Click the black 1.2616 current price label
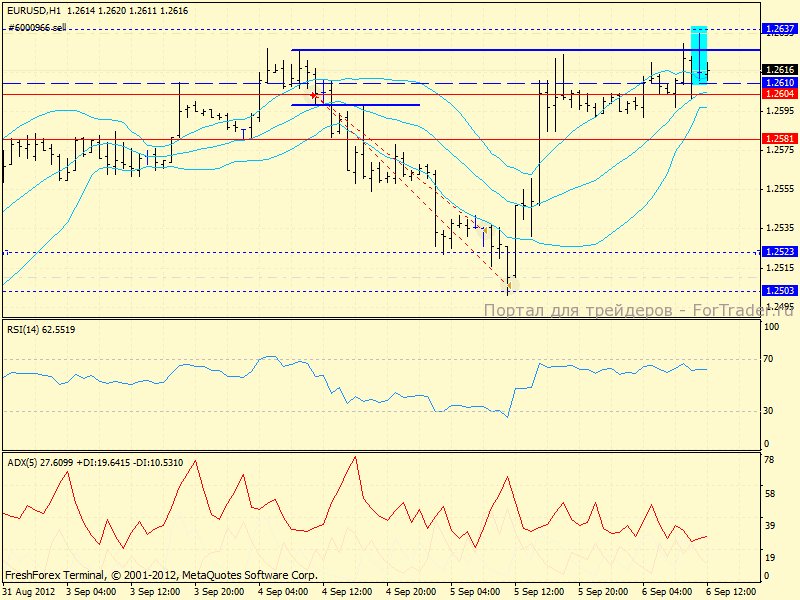The height and width of the screenshot is (600, 800). [x=778, y=70]
